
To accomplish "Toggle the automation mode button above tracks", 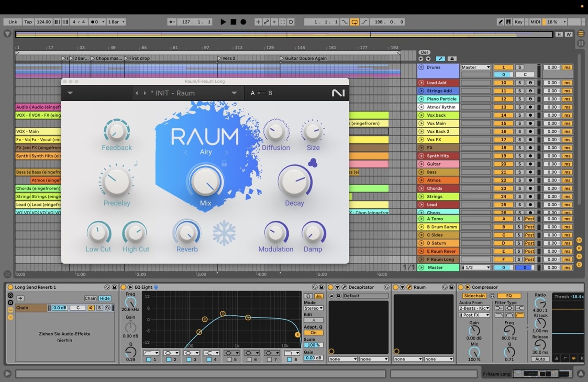I will coord(440,59).
